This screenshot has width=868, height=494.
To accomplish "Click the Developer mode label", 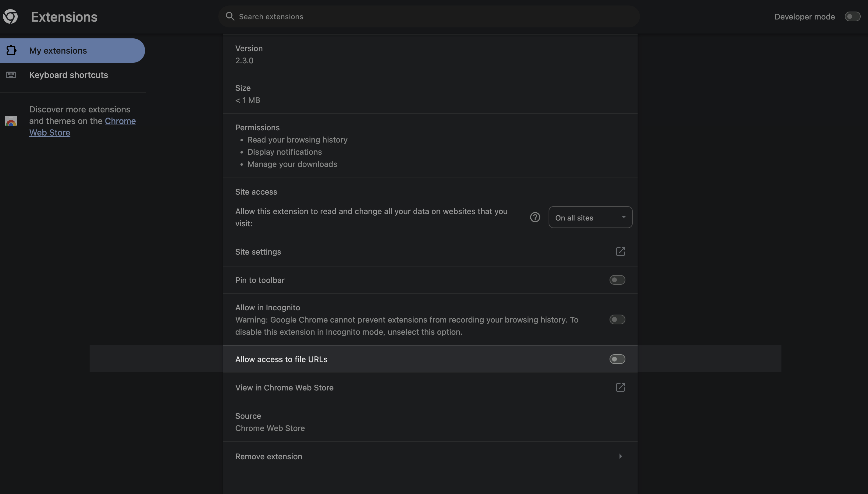I will [805, 17].
